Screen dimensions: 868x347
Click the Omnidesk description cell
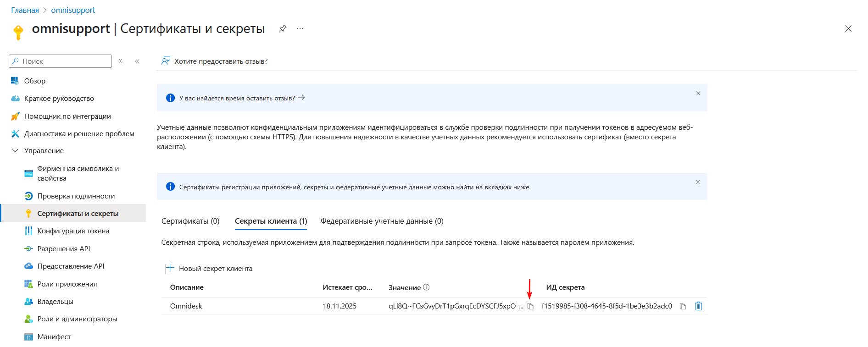tap(186, 306)
